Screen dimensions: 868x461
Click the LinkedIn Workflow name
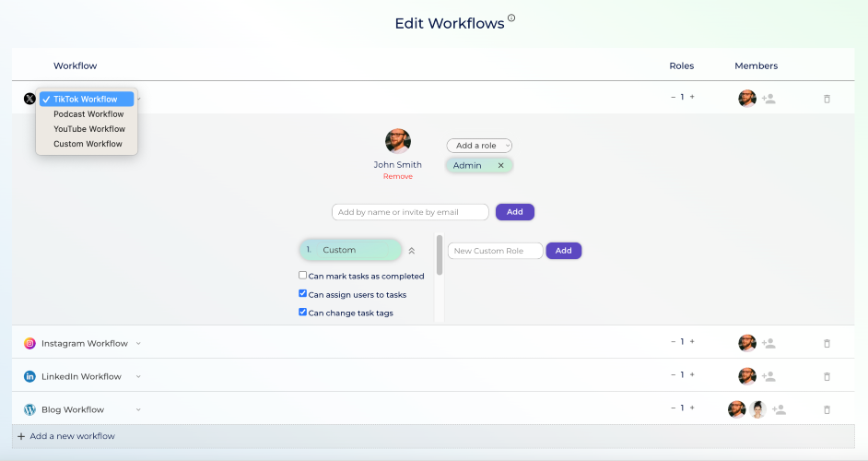pos(81,377)
